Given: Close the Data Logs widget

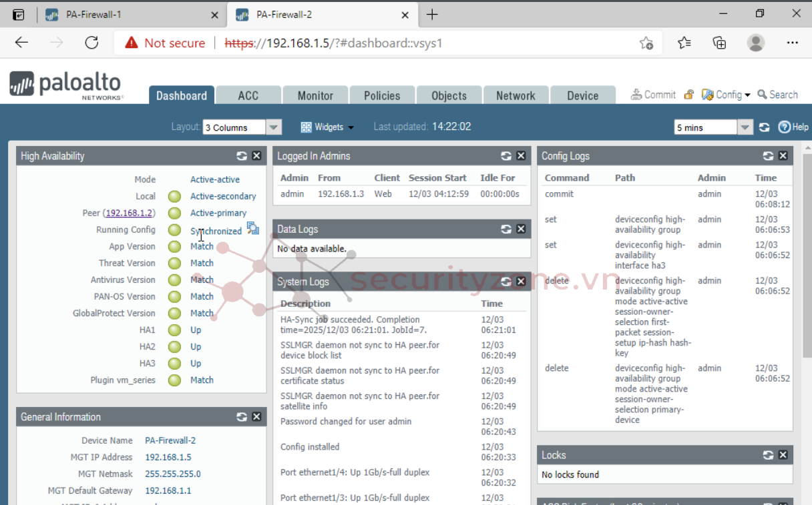Looking at the screenshot, I should tap(522, 229).
